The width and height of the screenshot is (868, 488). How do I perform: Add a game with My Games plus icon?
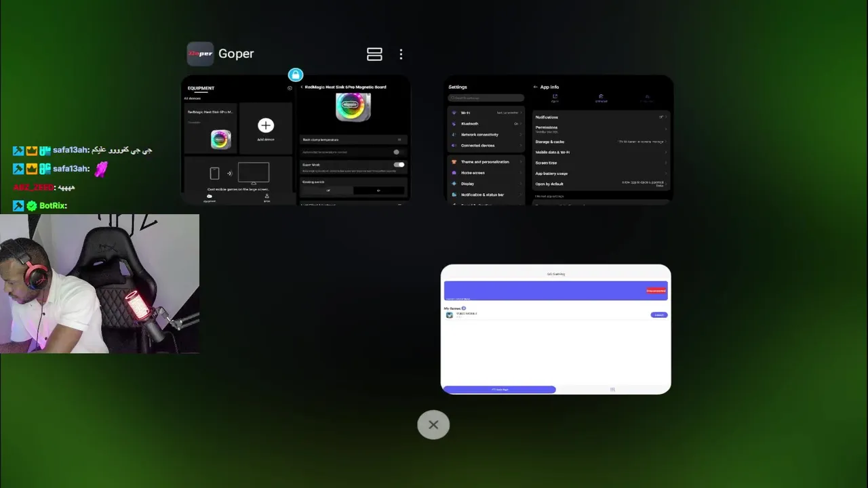pos(464,308)
